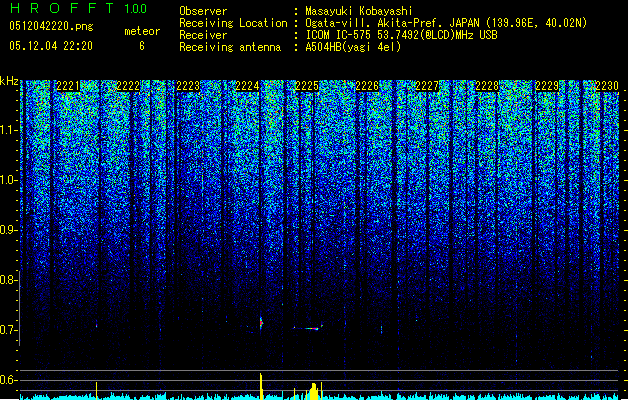This screenshot has width=629, height=400.
Task: Click the 2222 time marker
Action: pos(128,86)
